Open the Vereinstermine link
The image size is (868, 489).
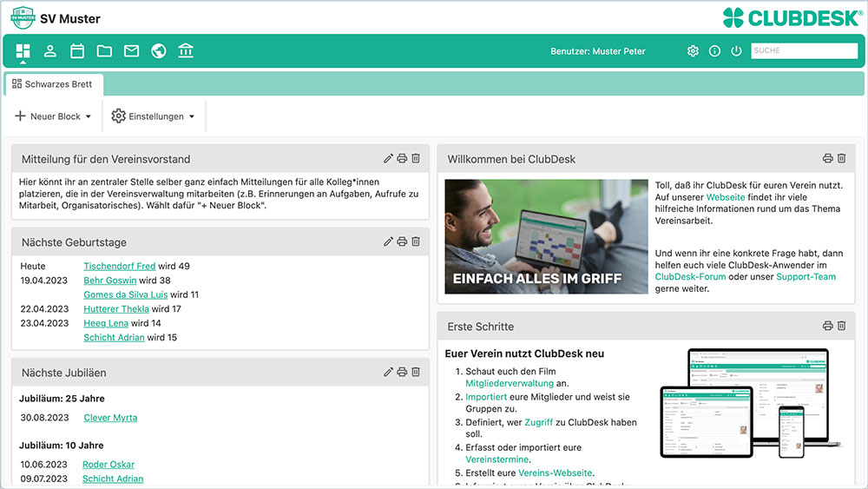pyautogui.click(x=497, y=459)
